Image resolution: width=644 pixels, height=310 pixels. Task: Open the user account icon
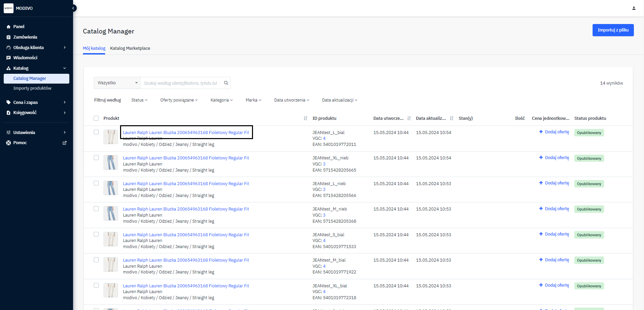tap(634, 8)
